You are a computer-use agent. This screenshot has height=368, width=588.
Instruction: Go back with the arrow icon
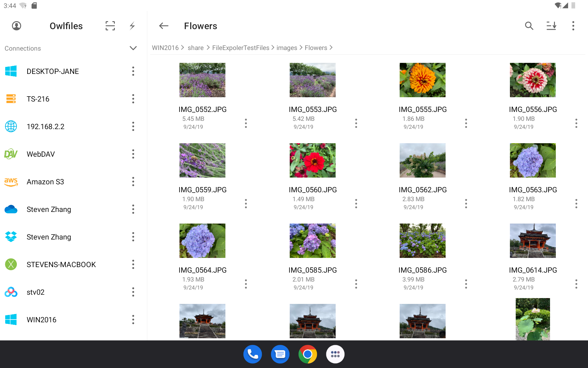(x=164, y=26)
